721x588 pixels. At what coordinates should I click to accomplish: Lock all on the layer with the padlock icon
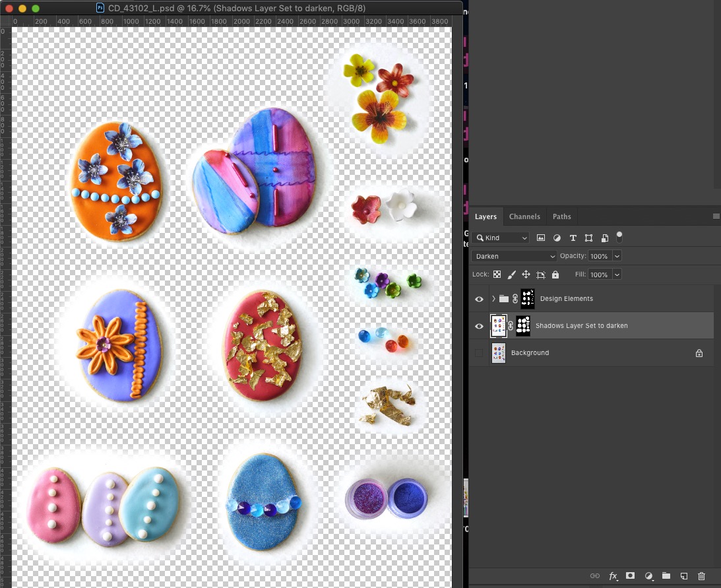tap(555, 274)
